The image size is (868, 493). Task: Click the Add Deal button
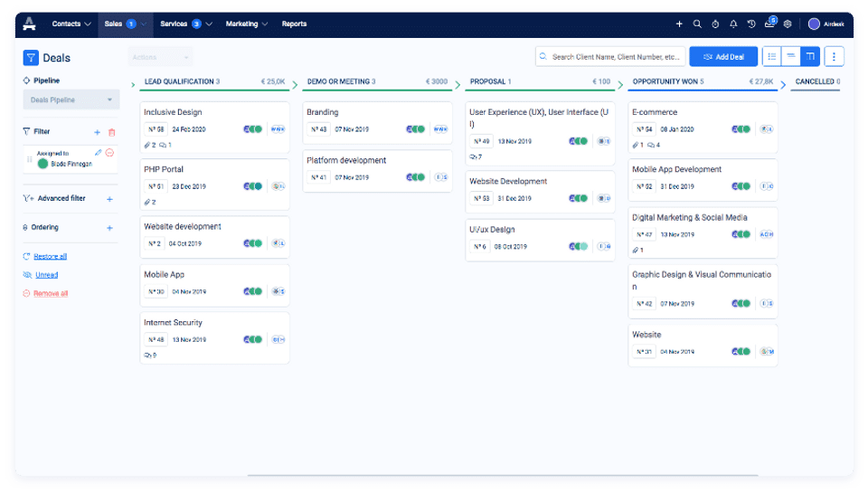[723, 56]
